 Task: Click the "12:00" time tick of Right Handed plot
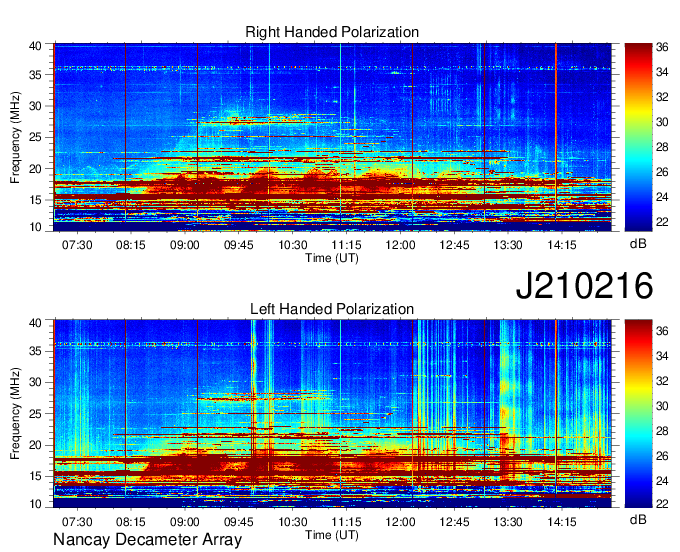(x=400, y=245)
